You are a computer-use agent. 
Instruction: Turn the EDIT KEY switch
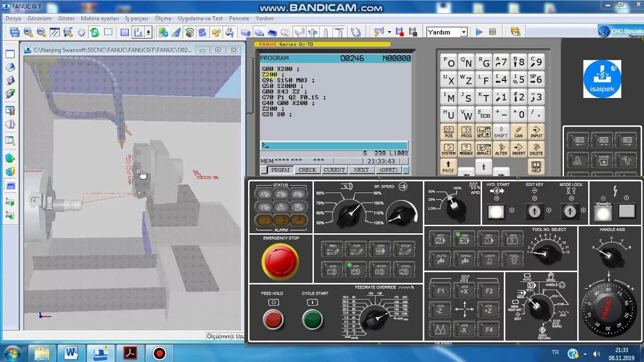click(x=534, y=212)
